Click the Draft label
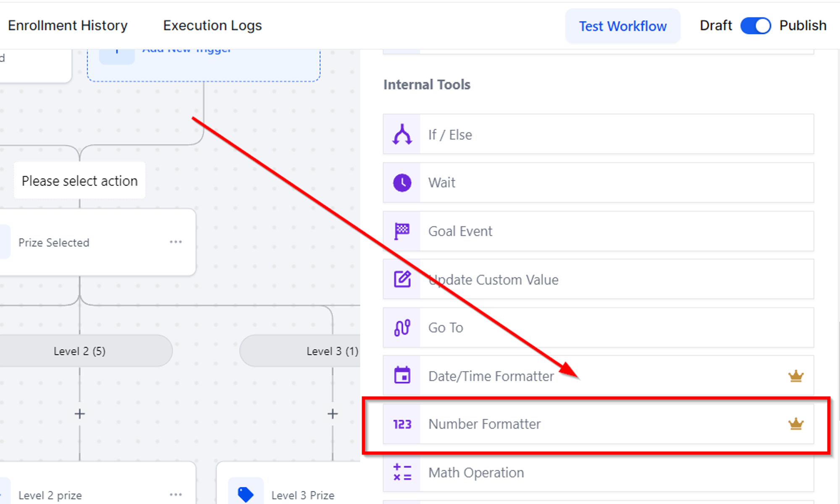840x504 pixels. click(716, 26)
